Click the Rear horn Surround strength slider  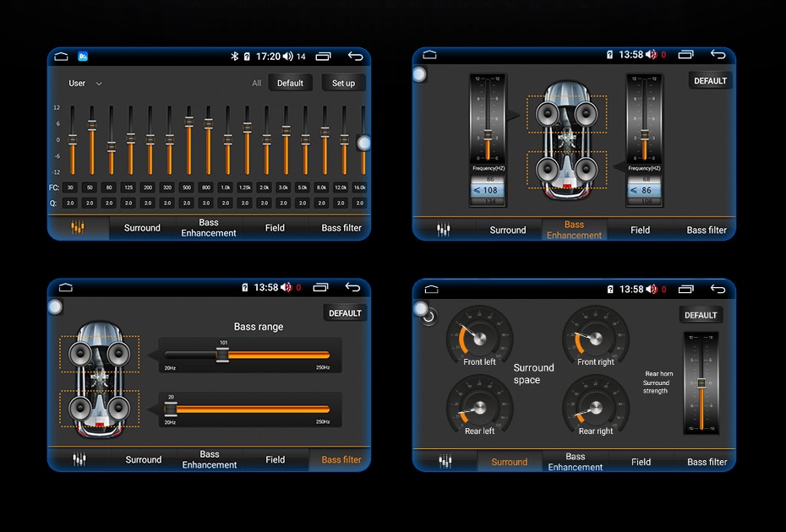pos(701,383)
